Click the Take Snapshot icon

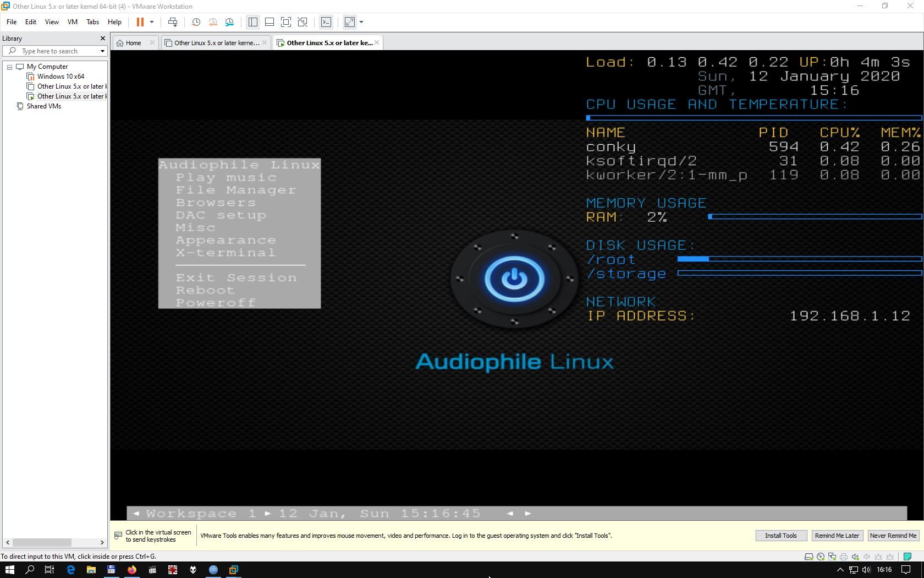pyautogui.click(x=196, y=22)
